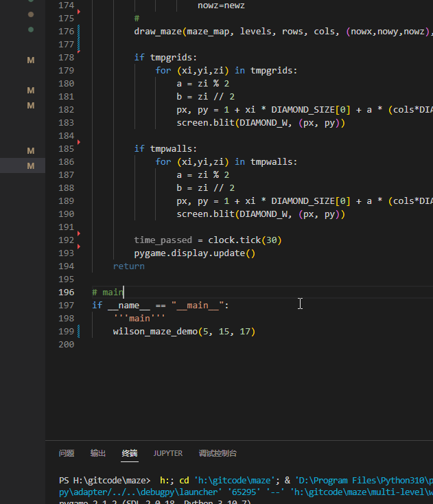Viewport: 433px width, 504px height.
Task: Place cursor on nowz=newz assignment
Action: pyautogui.click(x=222, y=5)
